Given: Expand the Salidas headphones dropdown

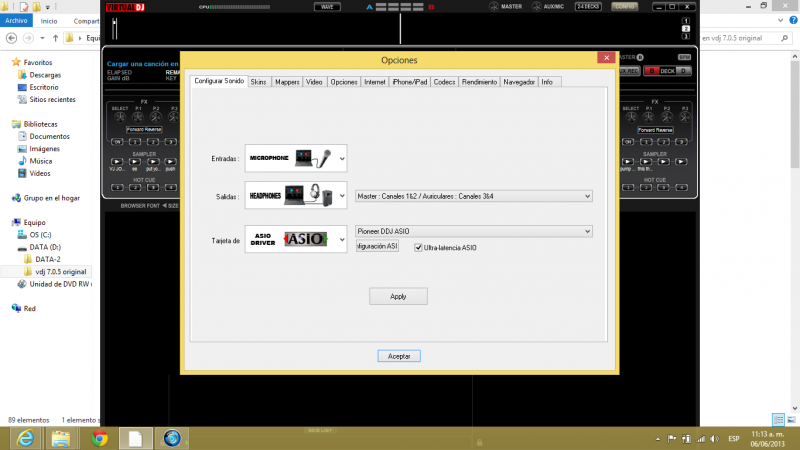Looking at the screenshot, I should [296, 195].
